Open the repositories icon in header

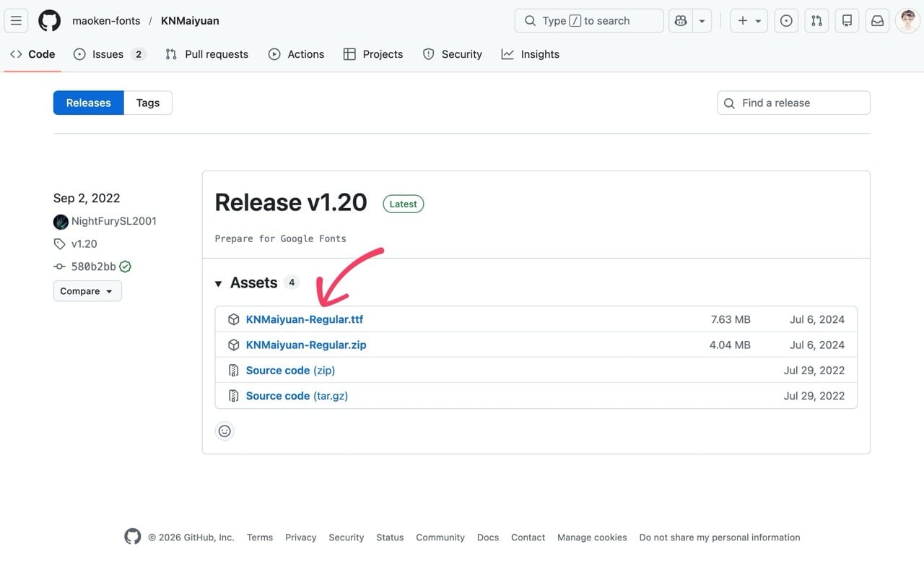point(847,21)
